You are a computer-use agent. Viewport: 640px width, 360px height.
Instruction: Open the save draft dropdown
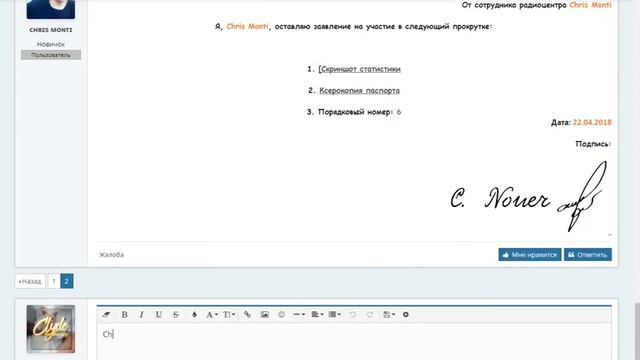(x=389, y=314)
